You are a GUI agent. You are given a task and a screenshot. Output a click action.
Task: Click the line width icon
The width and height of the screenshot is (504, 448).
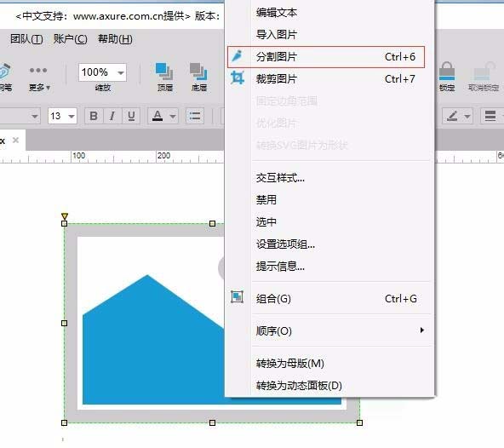(x=490, y=116)
